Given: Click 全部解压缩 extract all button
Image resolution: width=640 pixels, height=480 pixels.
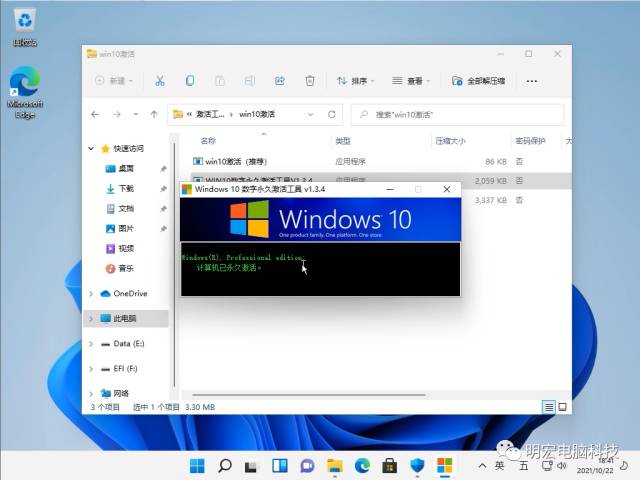Looking at the screenshot, I should (x=479, y=81).
